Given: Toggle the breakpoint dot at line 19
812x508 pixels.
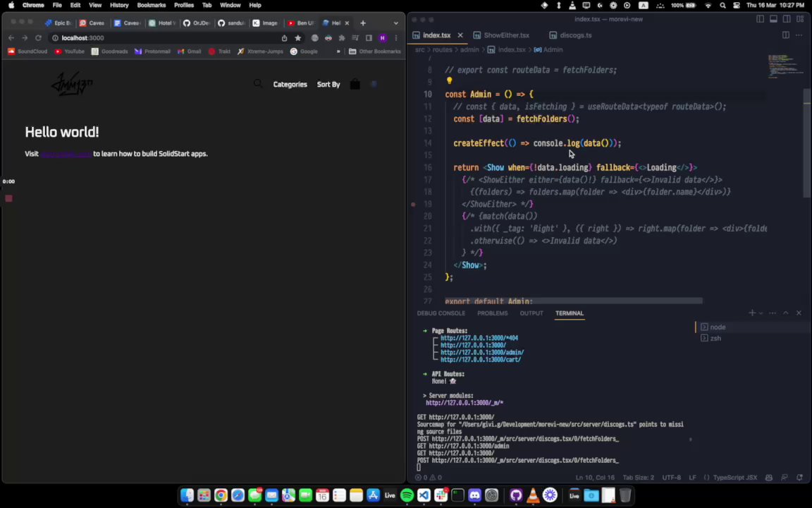Looking at the screenshot, I should click(413, 204).
